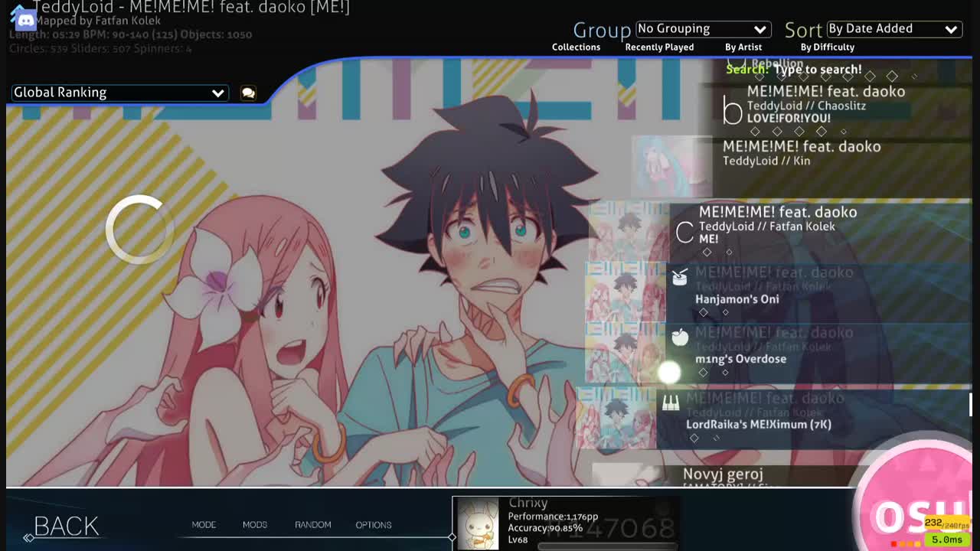Switch to the Collections tab
The height and width of the screenshot is (551, 980).
(x=577, y=47)
